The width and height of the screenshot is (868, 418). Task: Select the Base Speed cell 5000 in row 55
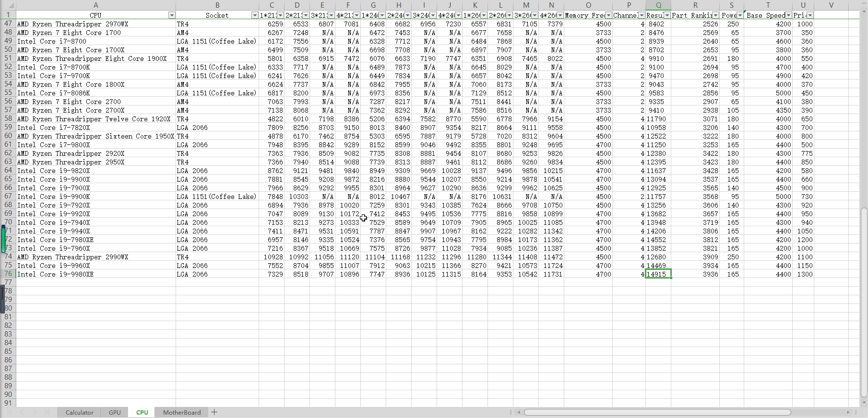(x=768, y=93)
